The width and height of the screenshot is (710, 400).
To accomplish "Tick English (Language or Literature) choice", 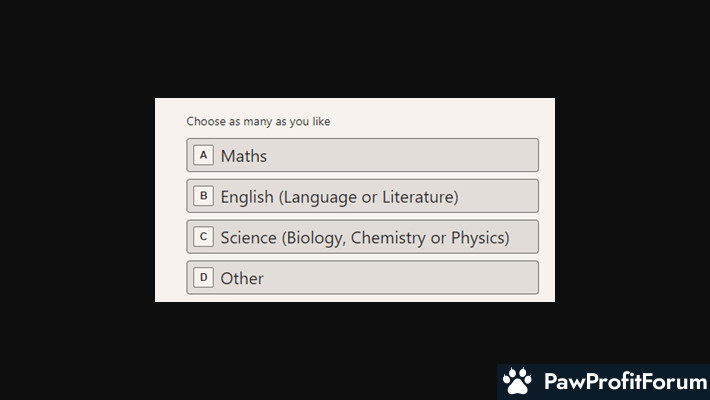I will coord(362,196).
